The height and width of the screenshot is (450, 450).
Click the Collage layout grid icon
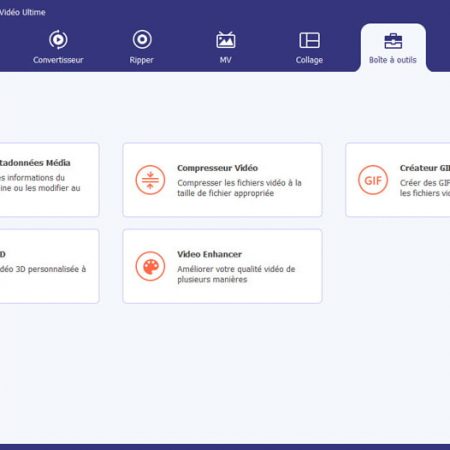[309, 40]
